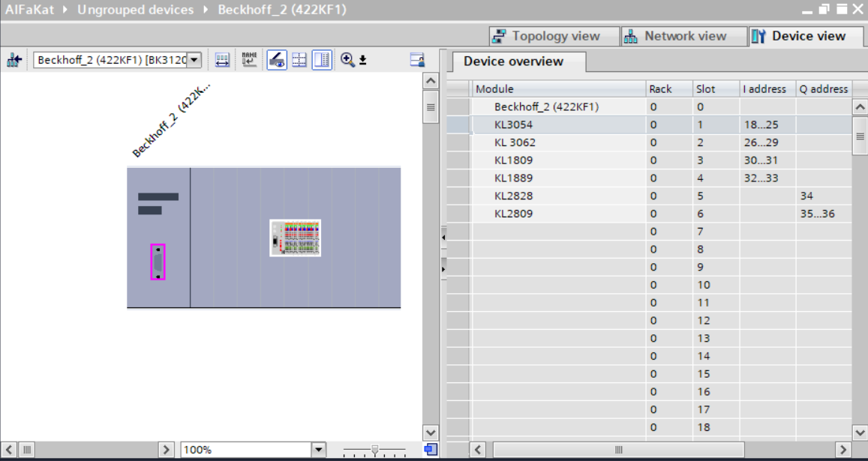
Task: Switch to the Network view tab
Action: coord(683,36)
